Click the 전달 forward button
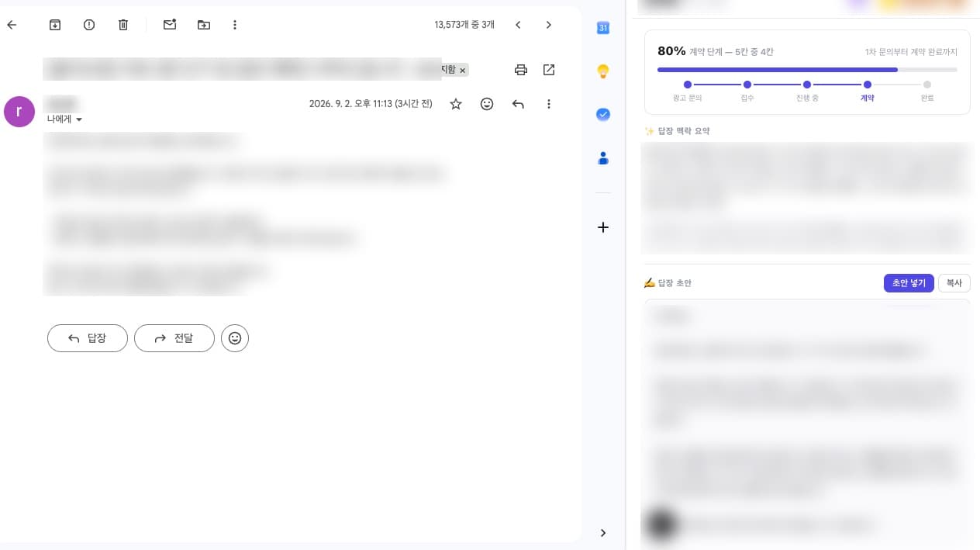 coord(174,338)
